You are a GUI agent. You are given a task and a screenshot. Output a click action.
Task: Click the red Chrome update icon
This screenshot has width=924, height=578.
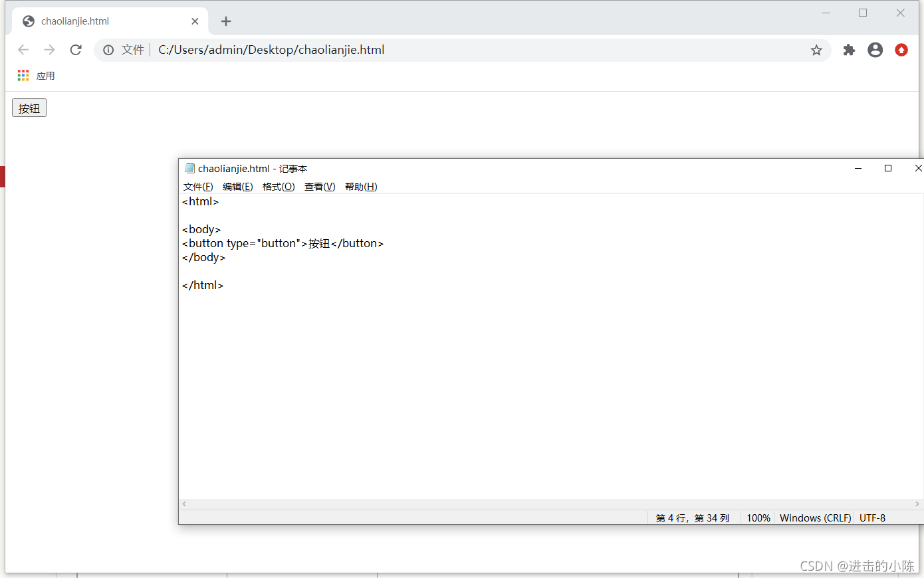tap(901, 50)
